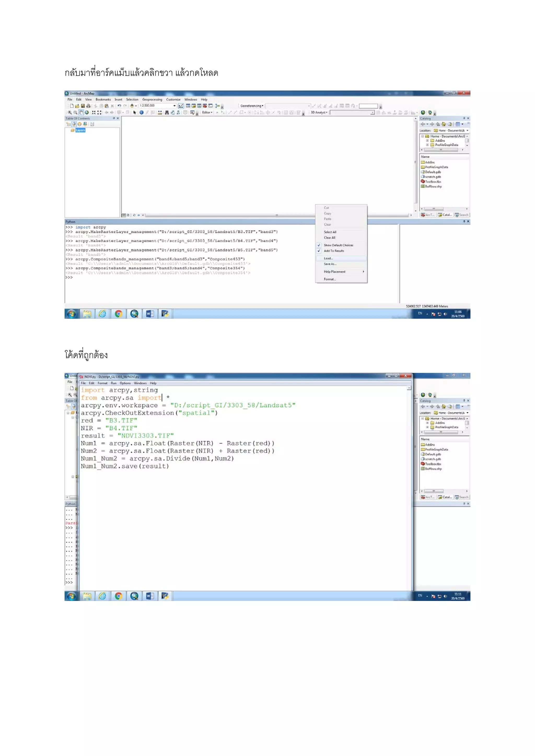The height and width of the screenshot is (756, 535).
Task: Select the Identify tool icon
Action: 141,112
